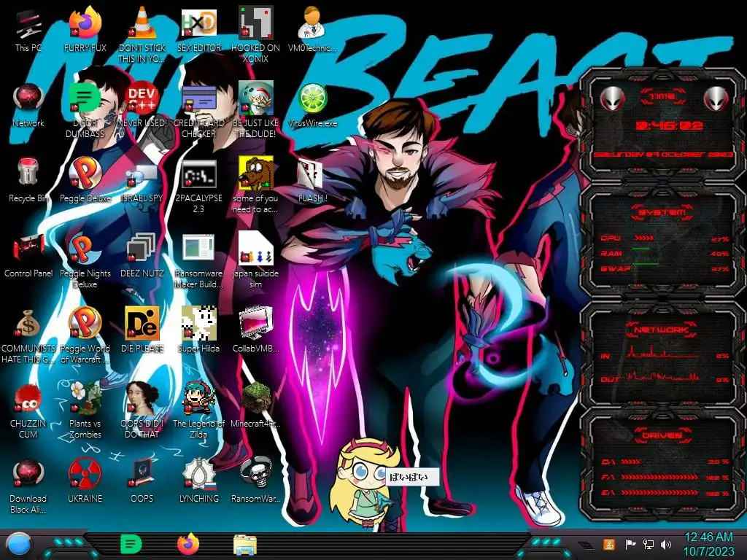Open the network tray icon
This screenshot has height=560, width=747.
click(x=648, y=544)
